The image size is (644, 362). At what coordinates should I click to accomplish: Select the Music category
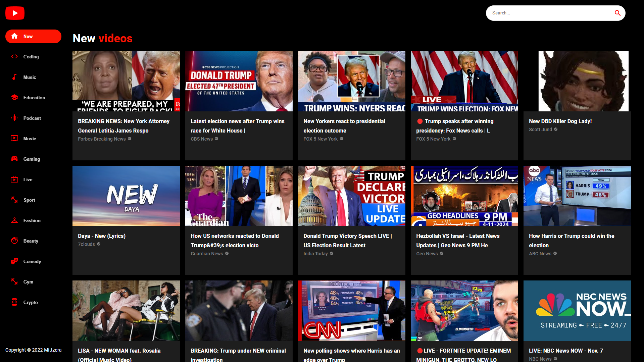coord(33,77)
